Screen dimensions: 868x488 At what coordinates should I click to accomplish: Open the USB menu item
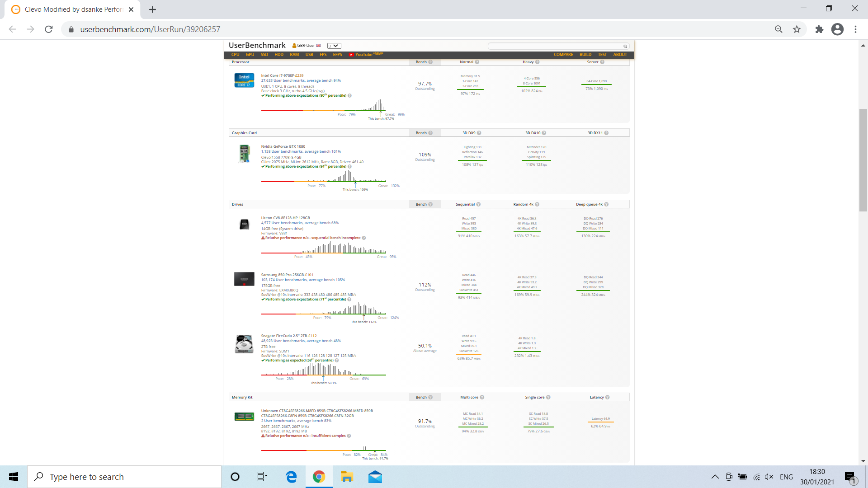309,55
